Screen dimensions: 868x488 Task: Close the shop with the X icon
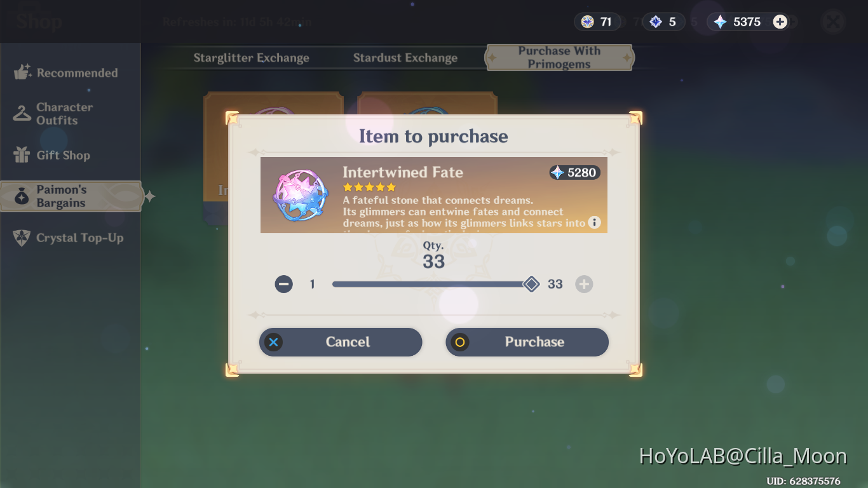[832, 22]
